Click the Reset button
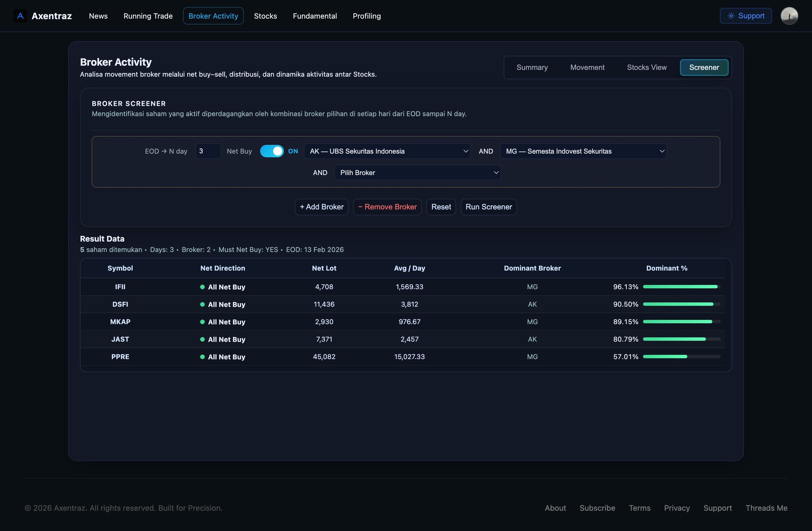This screenshot has height=531, width=812. 441,207
